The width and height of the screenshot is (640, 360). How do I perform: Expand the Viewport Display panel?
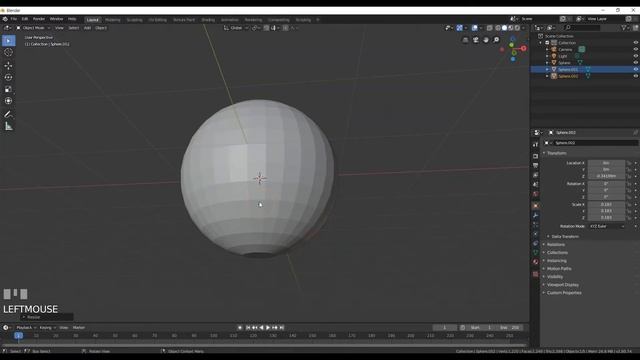(x=562, y=284)
